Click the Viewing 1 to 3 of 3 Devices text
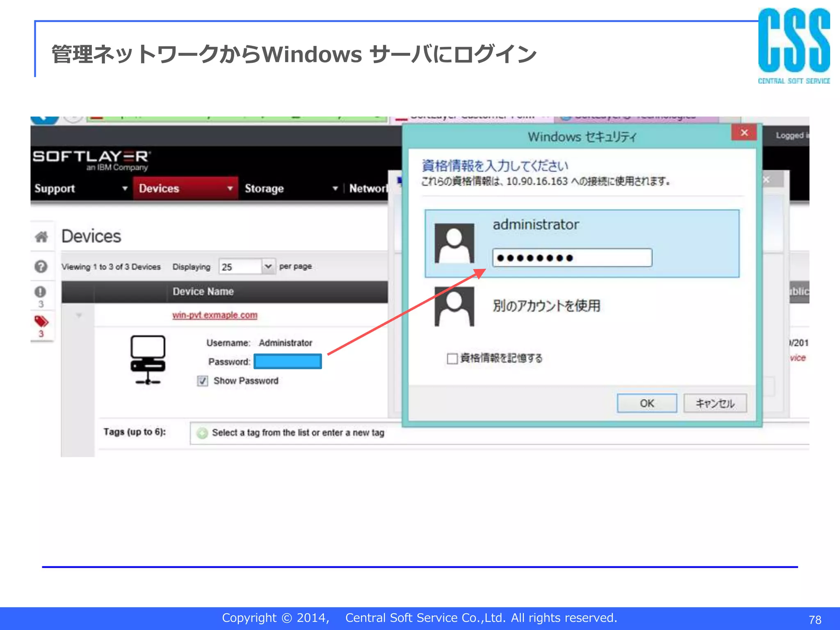This screenshot has height=630, width=840. tap(111, 267)
